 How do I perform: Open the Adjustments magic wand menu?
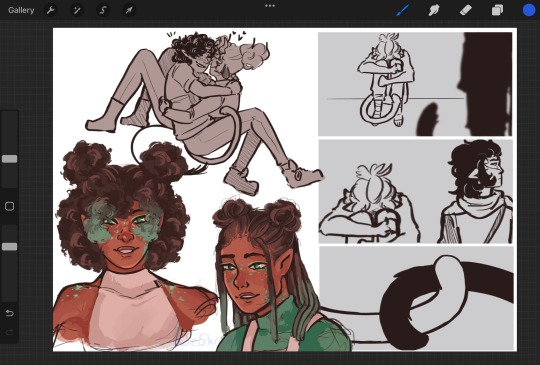[x=76, y=10]
